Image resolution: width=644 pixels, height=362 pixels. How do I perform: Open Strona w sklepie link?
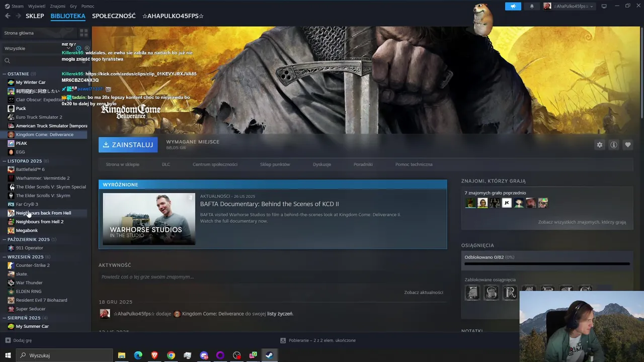[122, 164]
